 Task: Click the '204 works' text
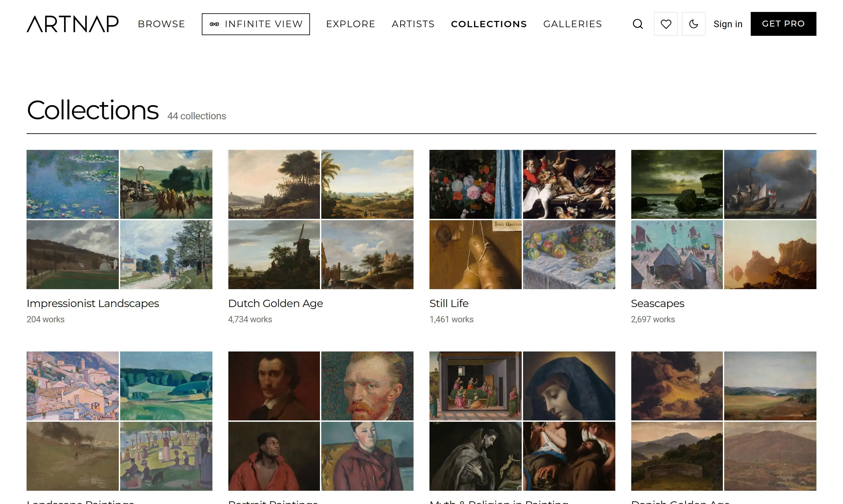click(45, 319)
